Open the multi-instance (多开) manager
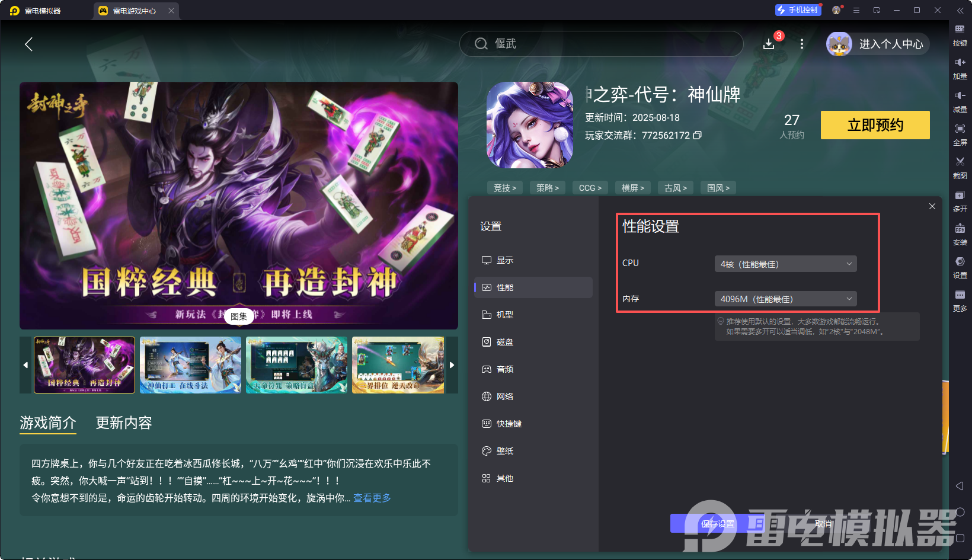972x560 pixels. (x=960, y=201)
